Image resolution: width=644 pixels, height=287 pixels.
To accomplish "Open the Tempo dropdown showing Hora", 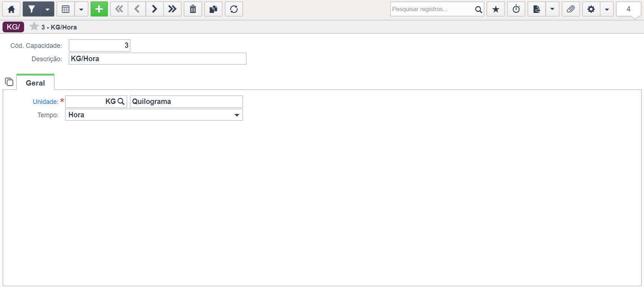I will pyautogui.click(x=154, y=115).
